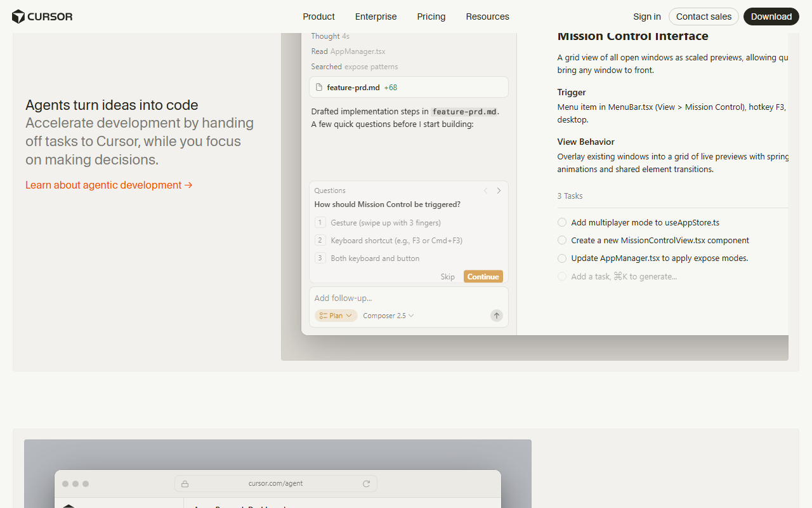This screenshot has height=508, width=812.
Task: Click the file icon beside feature-prd.md
Action: click(319, 87)
